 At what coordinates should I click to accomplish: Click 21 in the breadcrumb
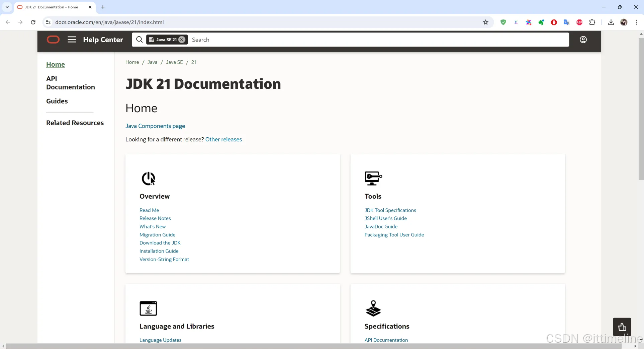(x=194, y=62)
